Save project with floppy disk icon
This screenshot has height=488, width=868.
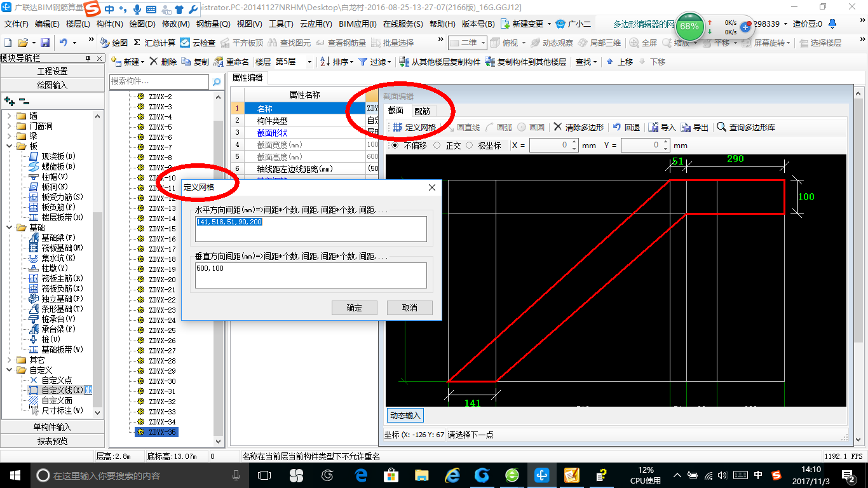point(45,43)
